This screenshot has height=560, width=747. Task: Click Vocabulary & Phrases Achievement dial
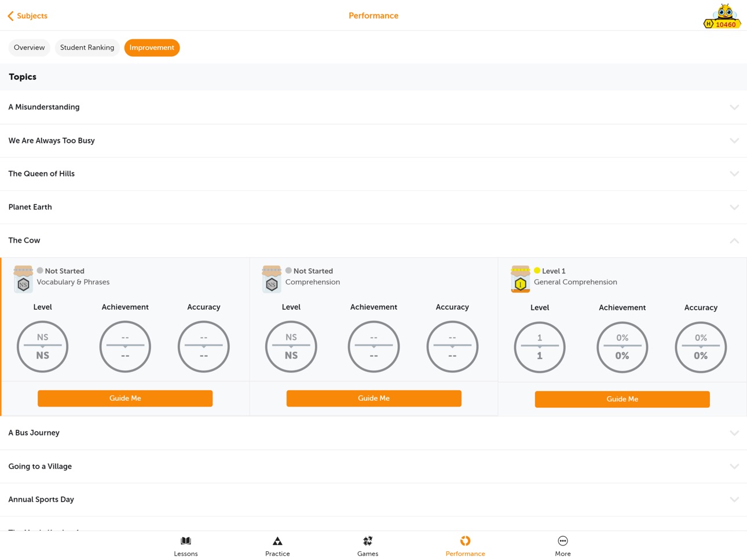tap(125, 346)
